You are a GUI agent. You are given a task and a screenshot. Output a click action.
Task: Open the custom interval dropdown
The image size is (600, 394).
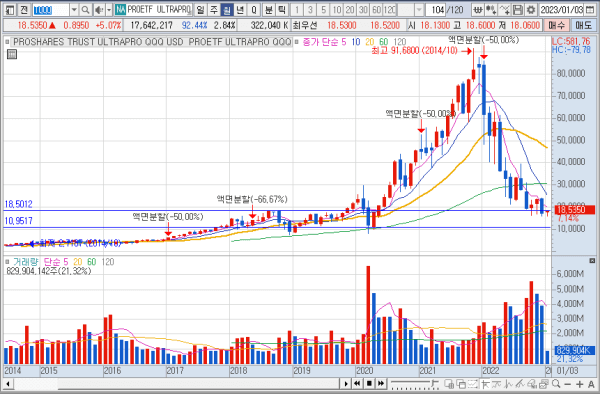[x=419, y=10]
